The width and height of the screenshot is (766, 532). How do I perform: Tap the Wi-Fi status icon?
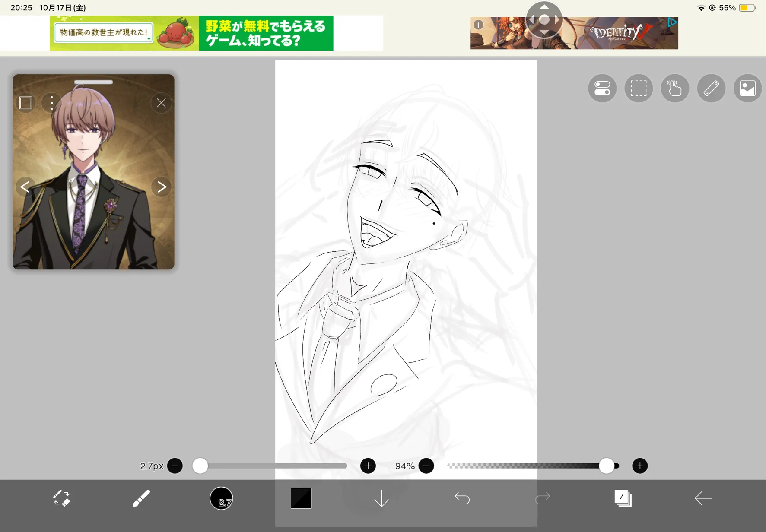point(701,8)
